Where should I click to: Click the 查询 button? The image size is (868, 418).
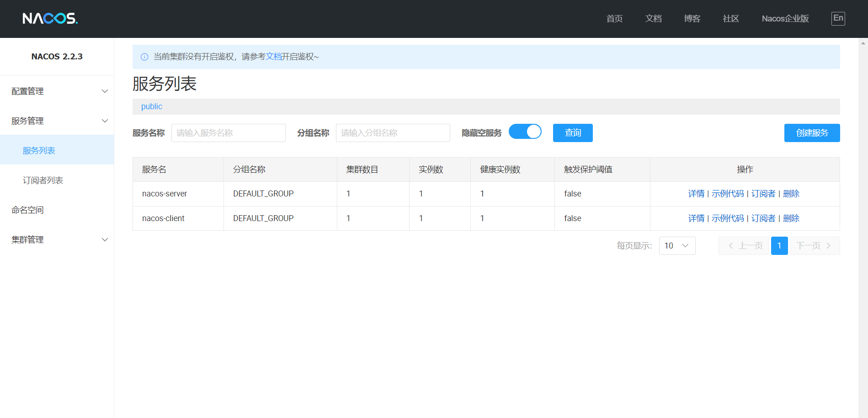(x=573, y=133)
